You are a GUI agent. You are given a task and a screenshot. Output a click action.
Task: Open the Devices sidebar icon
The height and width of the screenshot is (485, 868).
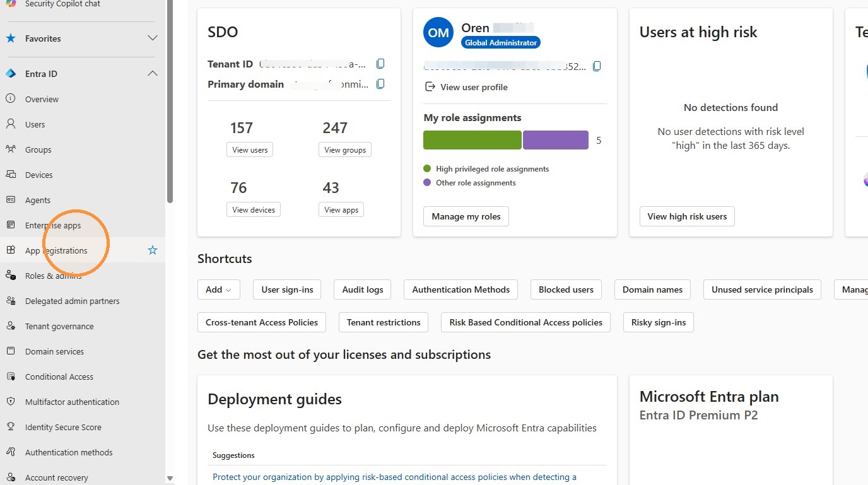11,175
